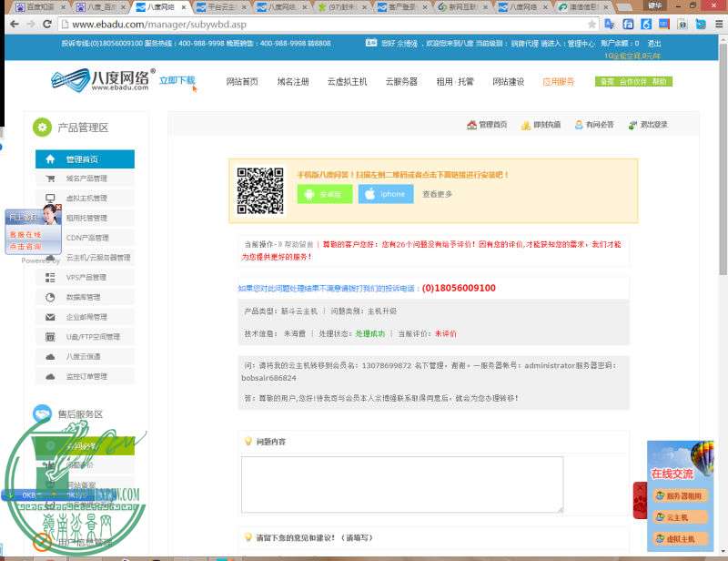Click the QR code image
Screen dimensions: 728x561
tap(260, 190)
